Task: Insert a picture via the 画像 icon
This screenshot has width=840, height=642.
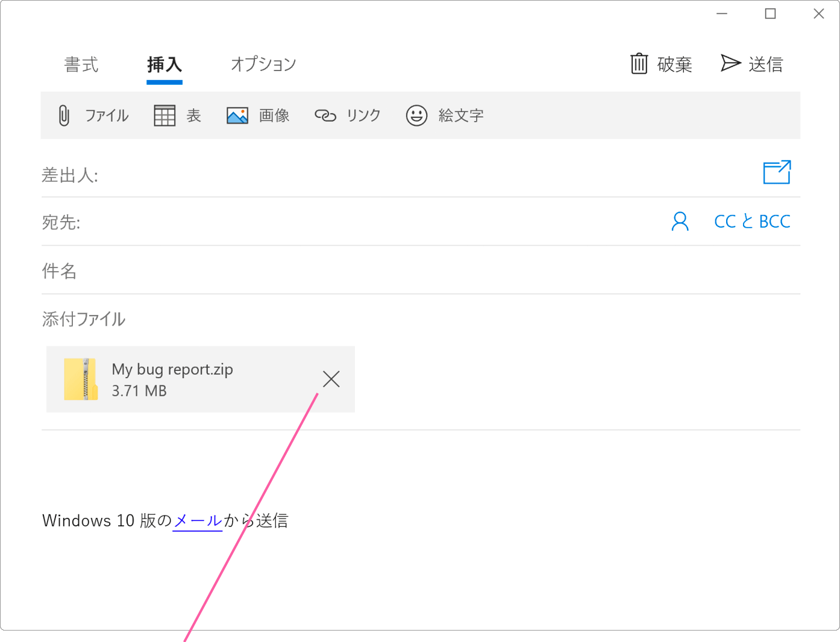Action: (x=237, y=115)
